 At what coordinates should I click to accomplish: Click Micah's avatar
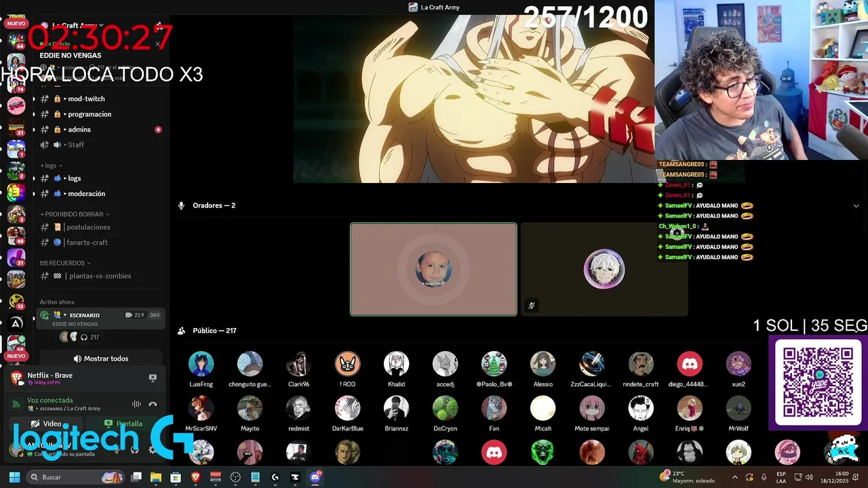tap(542, 409)
